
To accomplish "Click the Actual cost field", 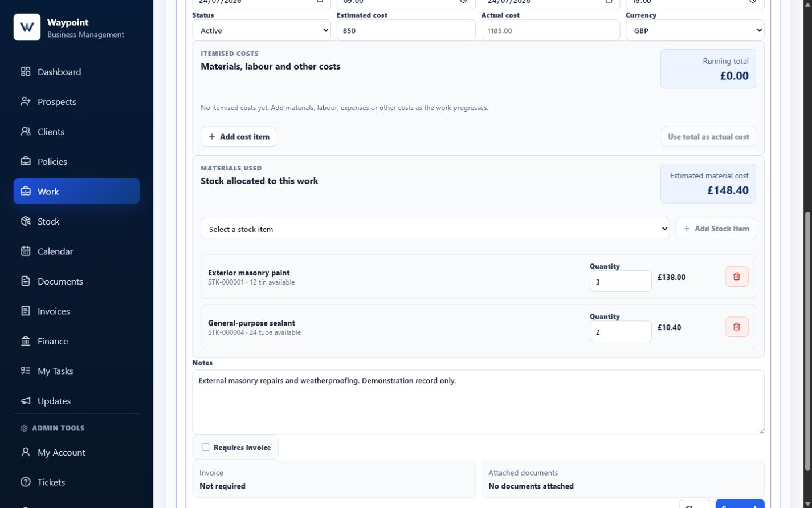I will [x=550, y=30].
